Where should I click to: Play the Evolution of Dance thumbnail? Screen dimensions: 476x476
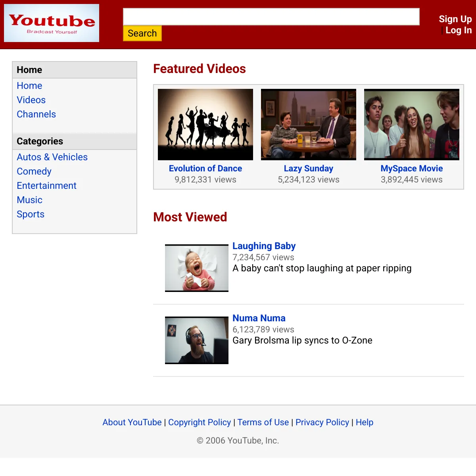(x=205, y=125)
